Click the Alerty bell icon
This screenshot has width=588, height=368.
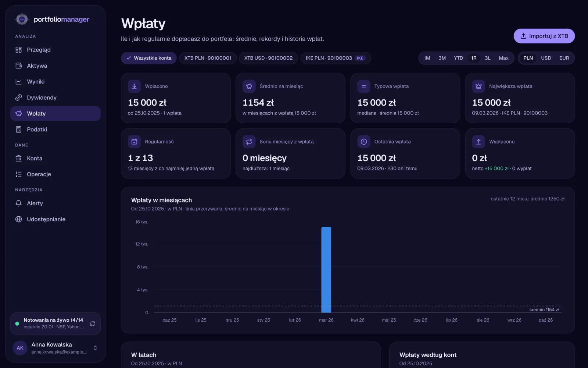pos(18,203)
